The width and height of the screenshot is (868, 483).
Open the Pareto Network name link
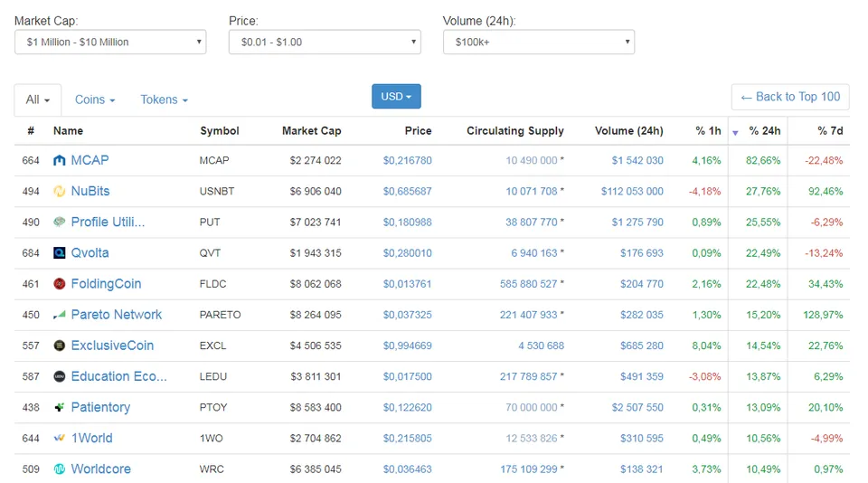[x=117, y=315]
